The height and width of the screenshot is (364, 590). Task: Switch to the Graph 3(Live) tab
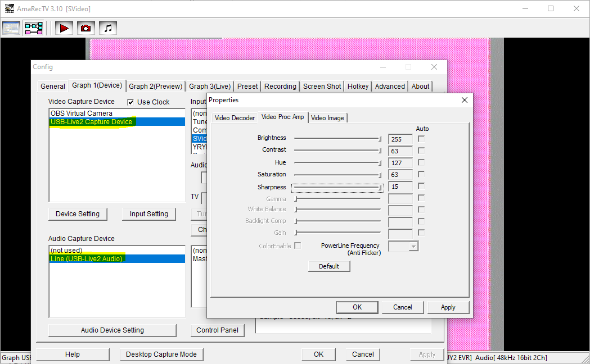(x=210, y=87)
